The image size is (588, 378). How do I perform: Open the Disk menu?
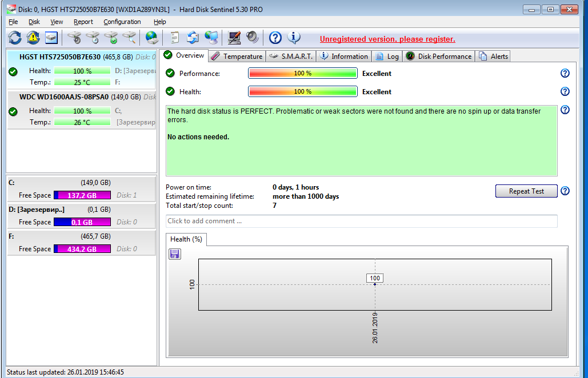tap(34, 22)
